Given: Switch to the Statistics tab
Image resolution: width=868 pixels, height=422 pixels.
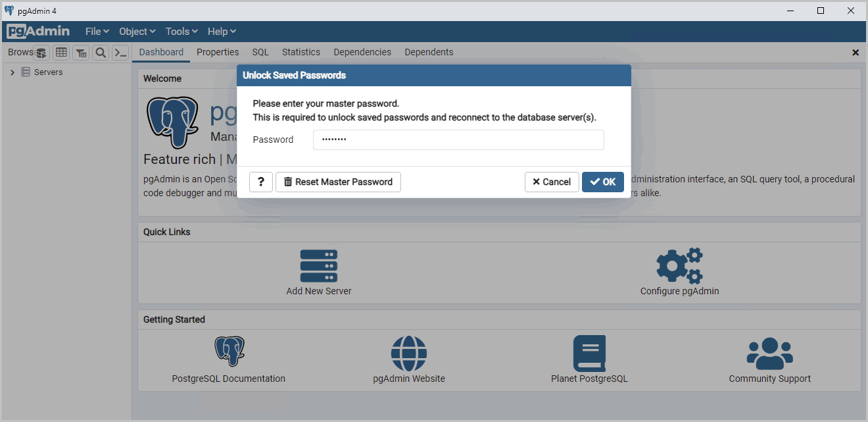Looking at the screenshot, I should pyautogui.click(x=301, y=52).
